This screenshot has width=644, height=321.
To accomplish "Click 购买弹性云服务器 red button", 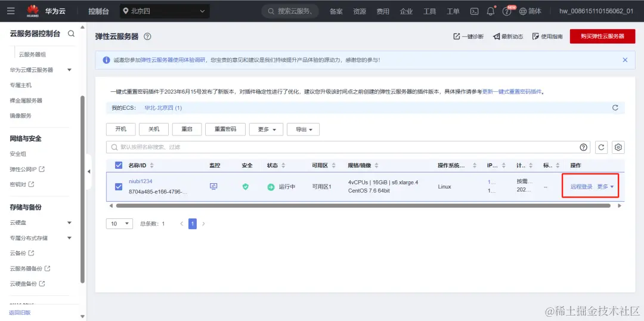I will tap(602, 36).
